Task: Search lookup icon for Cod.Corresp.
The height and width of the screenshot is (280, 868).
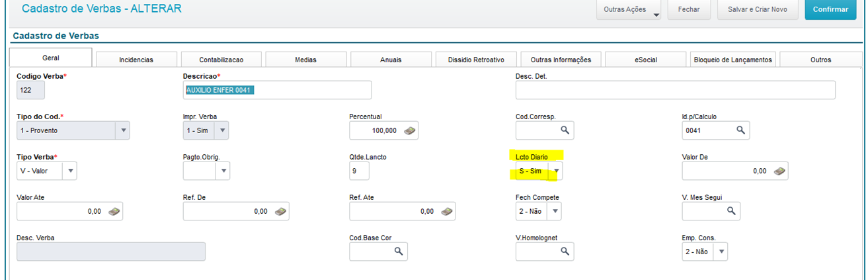Action: (x=565, y=130)
